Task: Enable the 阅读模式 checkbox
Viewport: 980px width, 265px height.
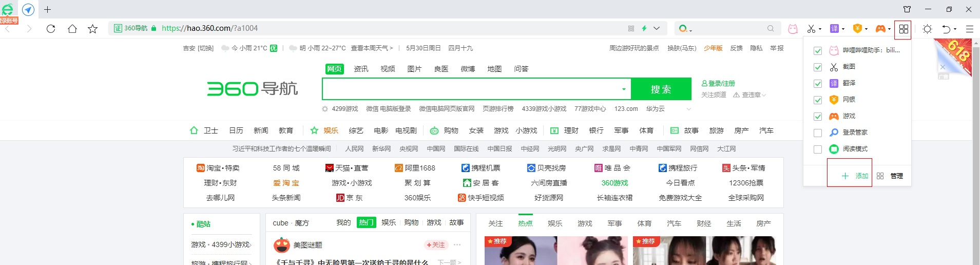Action: pos(818,149)
